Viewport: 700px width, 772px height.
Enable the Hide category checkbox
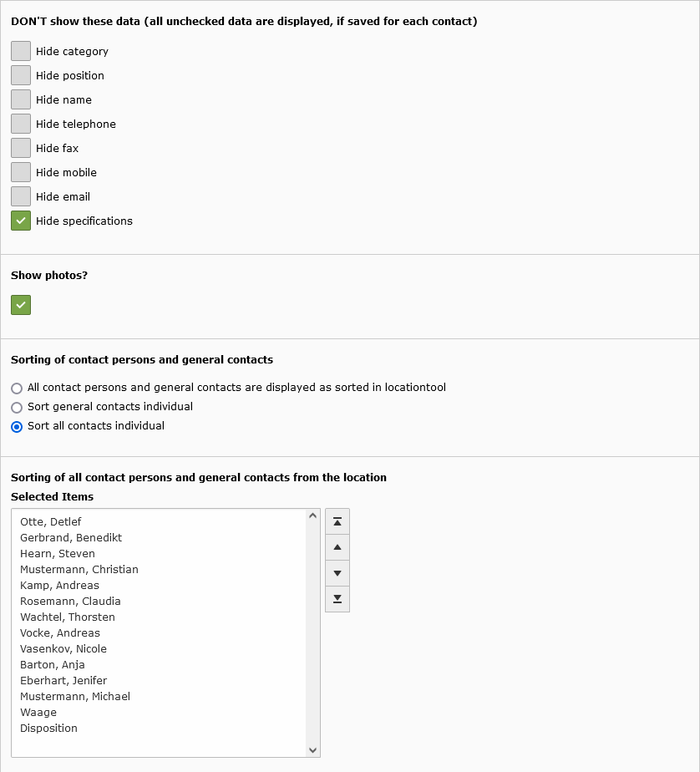pos(21,51)
